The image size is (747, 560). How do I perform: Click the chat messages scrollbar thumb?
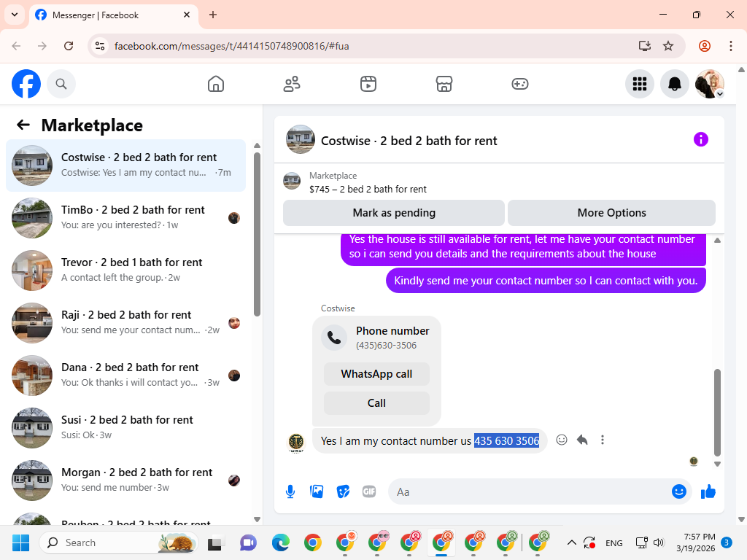(717, 413)
